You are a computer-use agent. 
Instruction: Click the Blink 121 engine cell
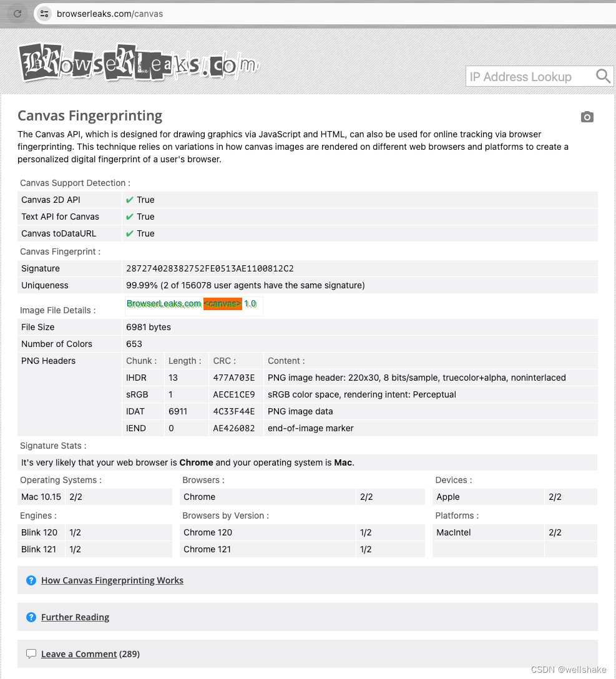click(41, 549)
